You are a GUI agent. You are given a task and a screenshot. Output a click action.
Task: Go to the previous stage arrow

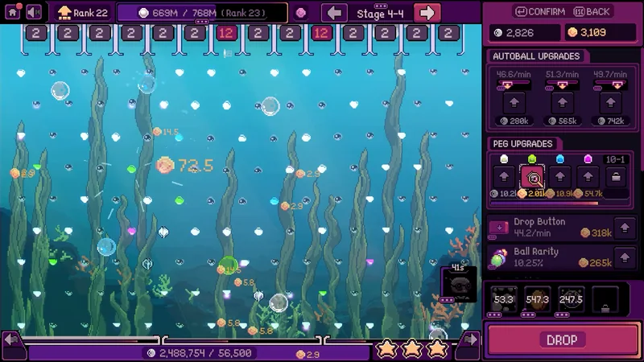pos(334,13)
